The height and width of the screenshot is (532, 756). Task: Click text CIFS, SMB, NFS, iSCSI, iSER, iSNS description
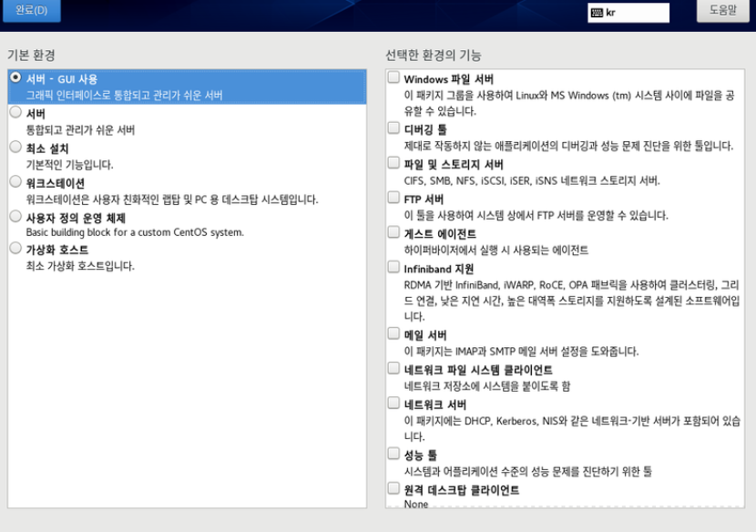532,180
